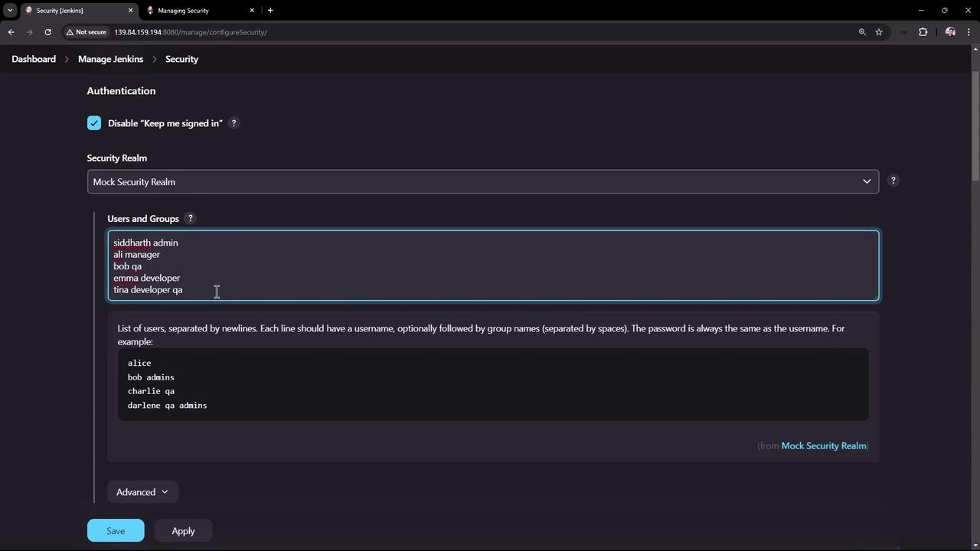Go to Dashboard breadcrumb
Viewport: 980px width, 551px height.
[34, 59]
